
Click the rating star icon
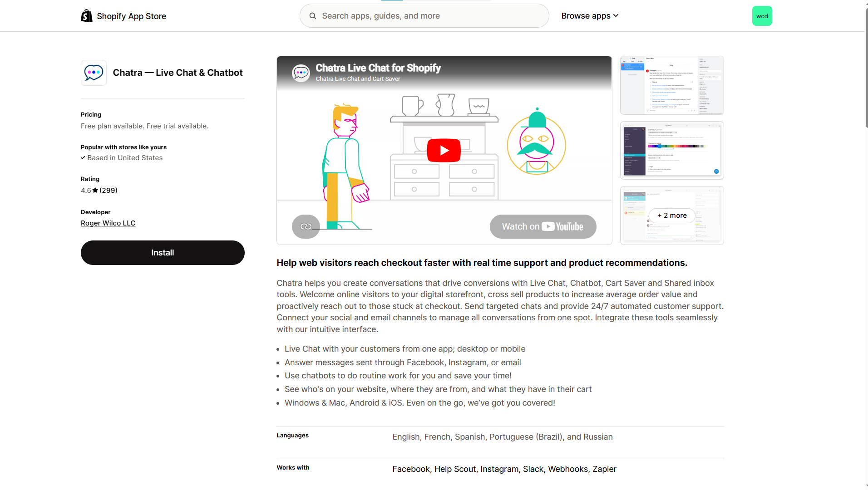tap(95, 191)
